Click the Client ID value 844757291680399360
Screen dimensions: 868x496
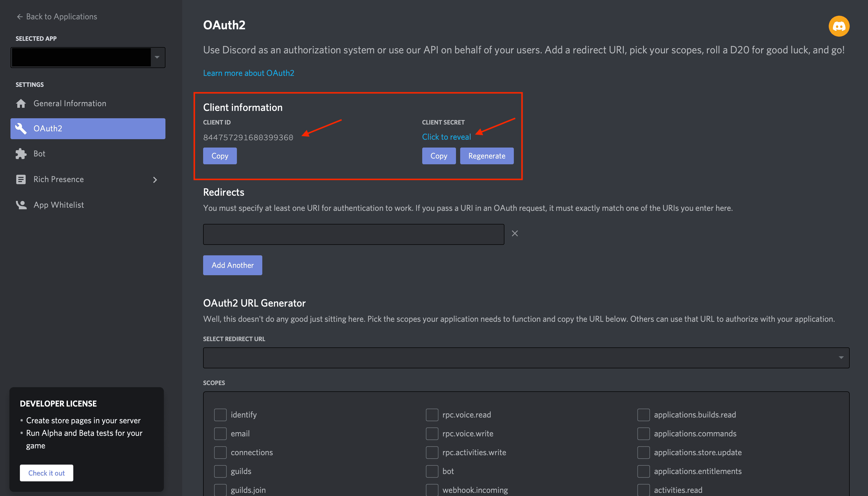pyautogui.click(x=248, y=138)
